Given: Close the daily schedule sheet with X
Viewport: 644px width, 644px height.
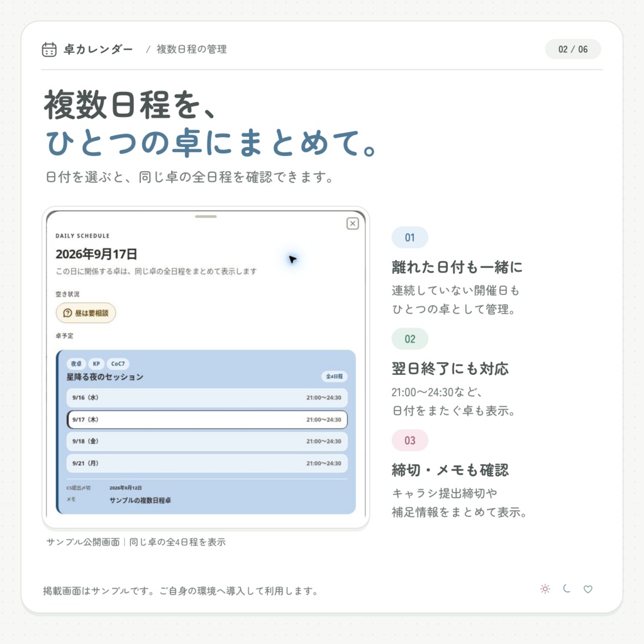Looking at the screenshot, I should coord(352,223).
